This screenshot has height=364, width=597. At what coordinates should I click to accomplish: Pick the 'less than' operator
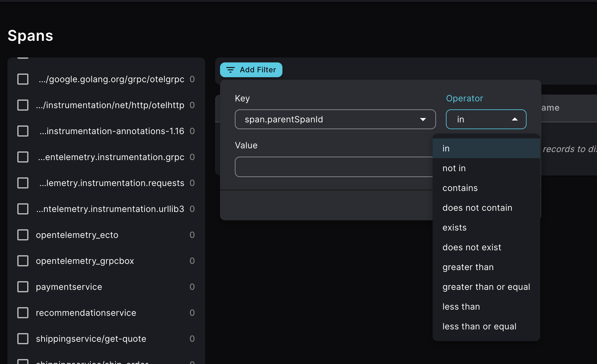(x=461, y=307)
